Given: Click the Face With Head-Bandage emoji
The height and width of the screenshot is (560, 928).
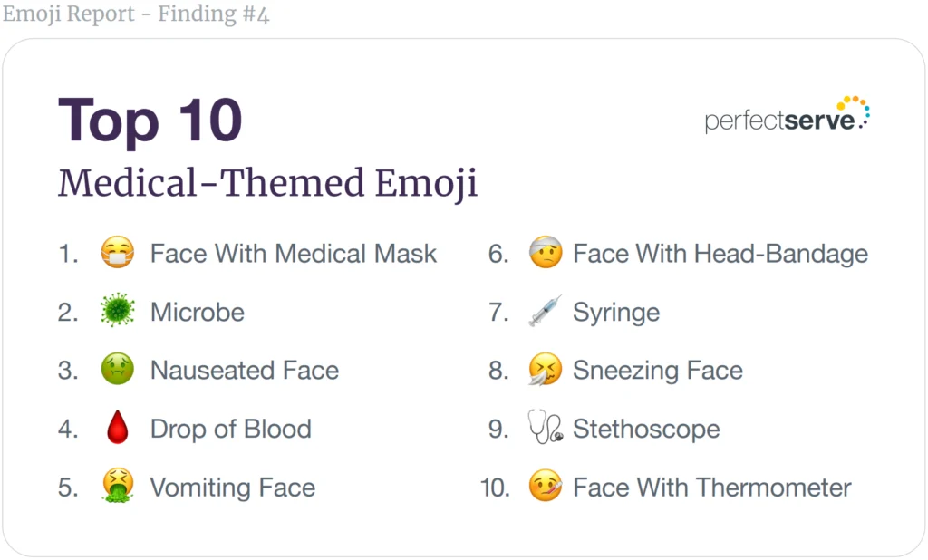Looking at the screenshot, I should coord(546,255).
